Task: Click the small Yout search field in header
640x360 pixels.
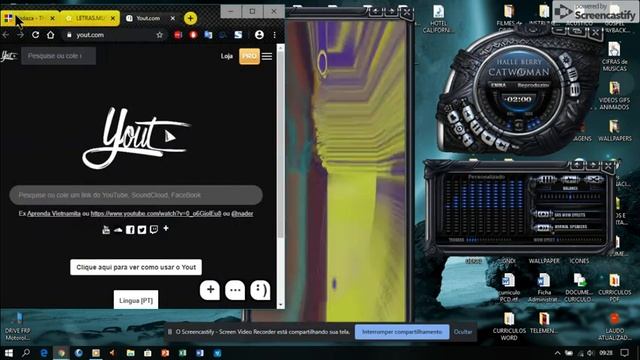Action: (x=58, y=56)
